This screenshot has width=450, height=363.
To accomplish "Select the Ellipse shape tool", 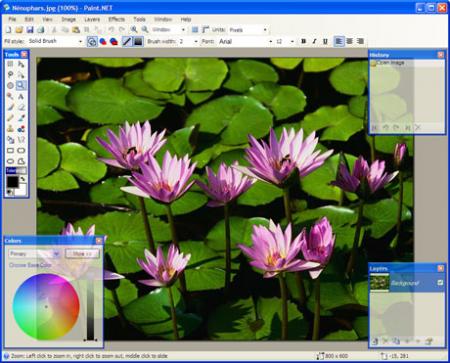I will [x=10, y=161].
